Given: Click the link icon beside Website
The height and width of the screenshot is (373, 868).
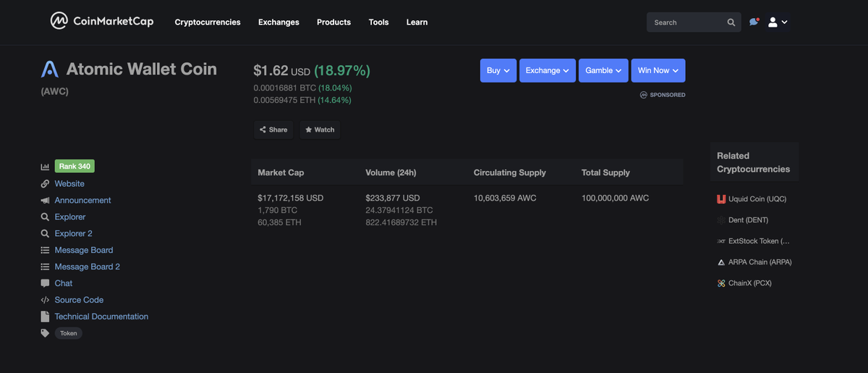Looking at the screenshot, I should [x=45, y=184].
